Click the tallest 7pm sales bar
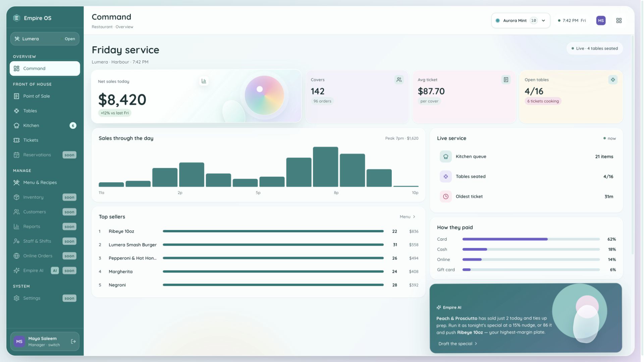This screenshot has height=362, width=644. tap(325, 167)
